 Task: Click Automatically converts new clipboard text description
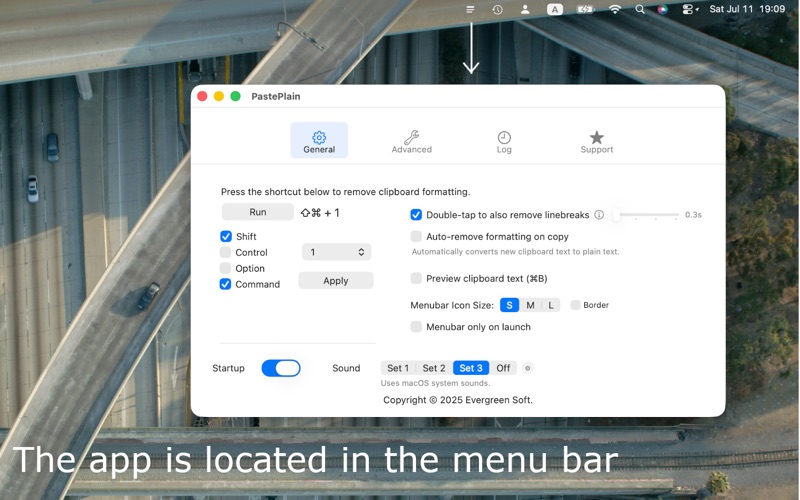pos(515,252)
